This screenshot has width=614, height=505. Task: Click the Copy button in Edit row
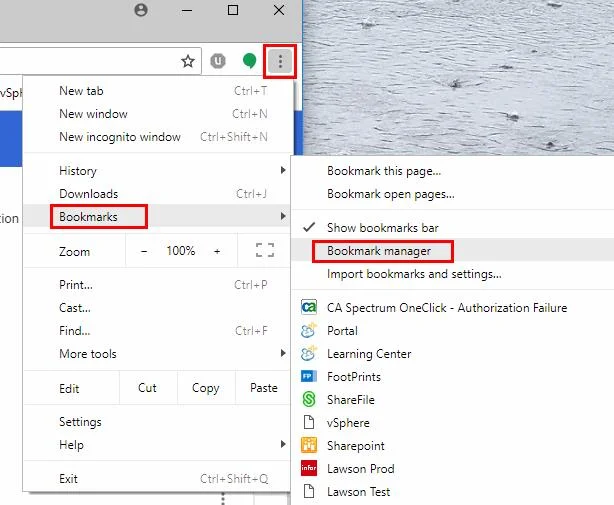pos(206,388)
